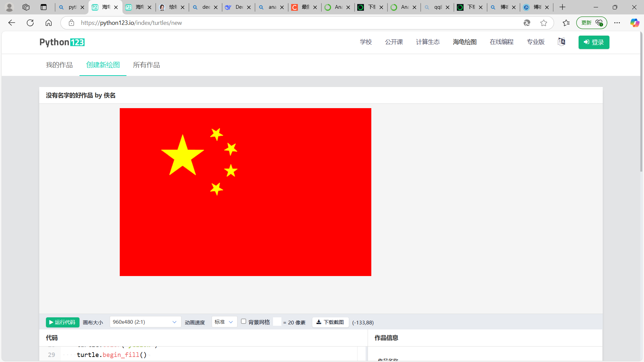The image size is (644, 362).
Task: Click code line 29 turtle.begin_fill()
Action: (x=112, y=355)
